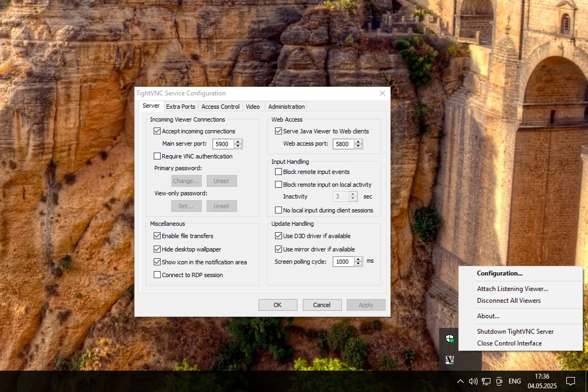This screenshot has height=392, width=588.
Task: Decrease Screen polling cycle with down arrow
Action: click(x=358, y=264)
